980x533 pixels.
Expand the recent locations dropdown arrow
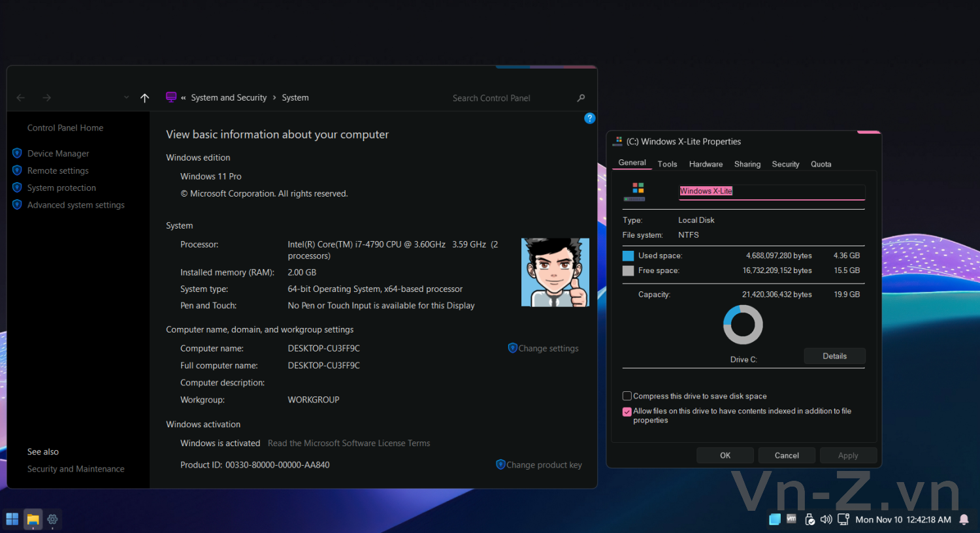pos(126,98)
